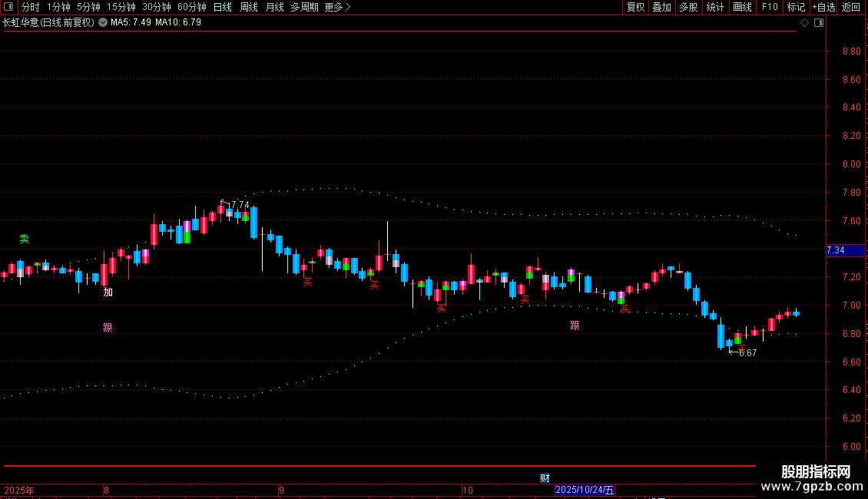Screen dimensions: 868x499
Task: Click the pink 跟 marker in August
Action: (108, 328)
